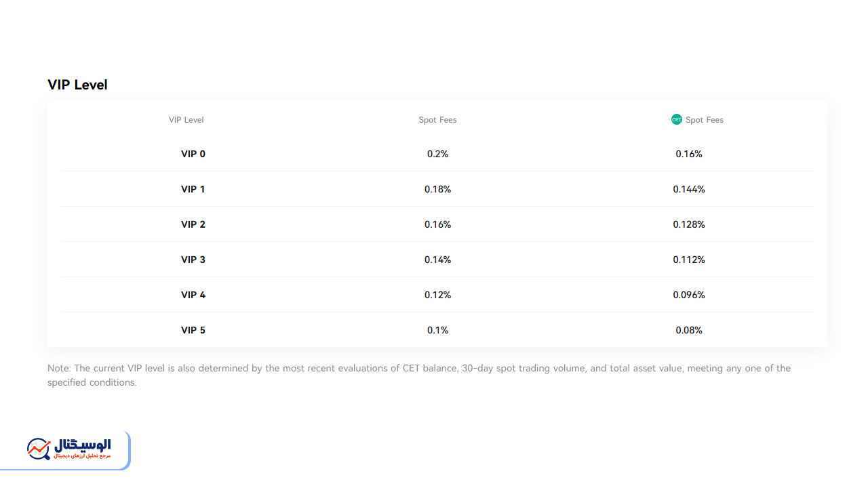Click the 0.2% spot fee value
The height and width of the screenshot is (488, 868).
(x=438, y=154)
